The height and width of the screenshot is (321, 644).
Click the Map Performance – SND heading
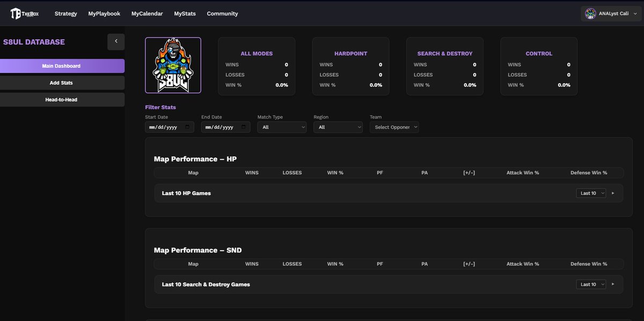(198, 250)
